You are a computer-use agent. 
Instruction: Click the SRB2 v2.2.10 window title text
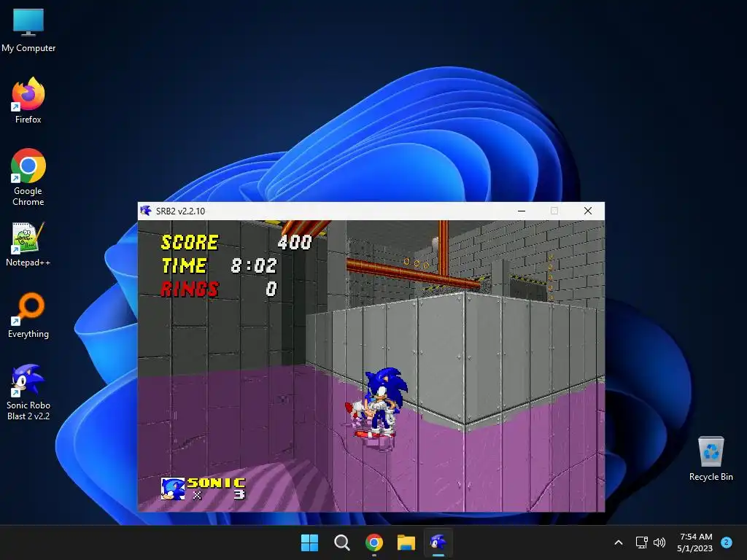pos(181,211)
